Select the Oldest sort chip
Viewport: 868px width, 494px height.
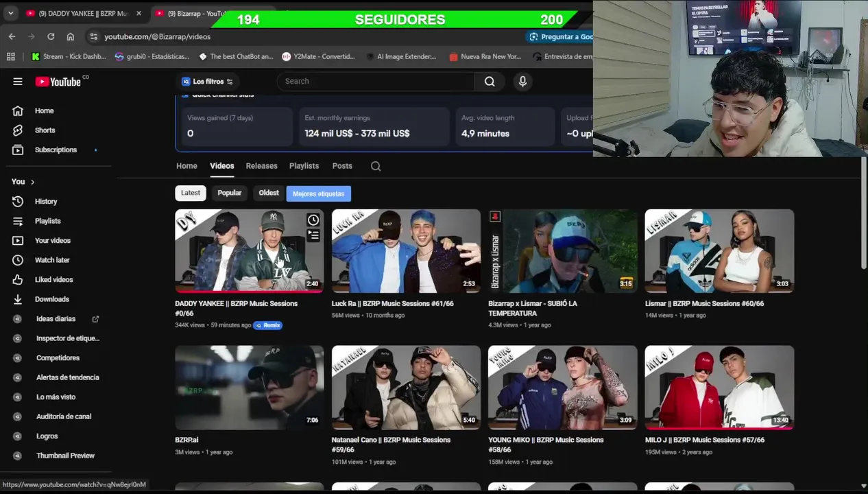tap(269, 193)
